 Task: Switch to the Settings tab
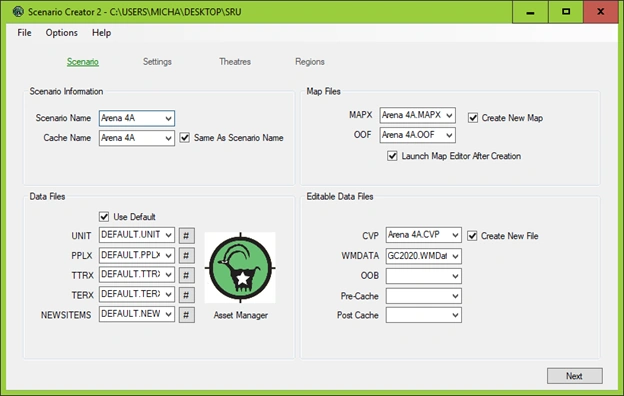point(157,62)
